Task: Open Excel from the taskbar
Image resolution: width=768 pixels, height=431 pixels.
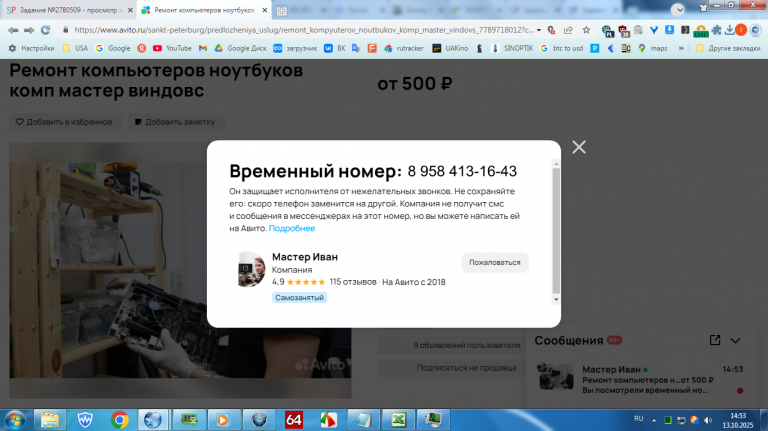Action: click(398, 420)
